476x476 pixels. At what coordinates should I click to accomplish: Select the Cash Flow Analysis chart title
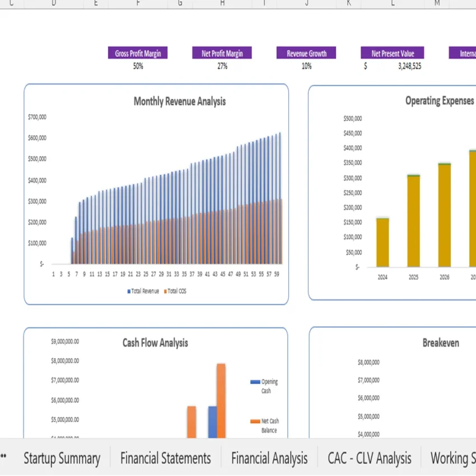tap(155, 343)
